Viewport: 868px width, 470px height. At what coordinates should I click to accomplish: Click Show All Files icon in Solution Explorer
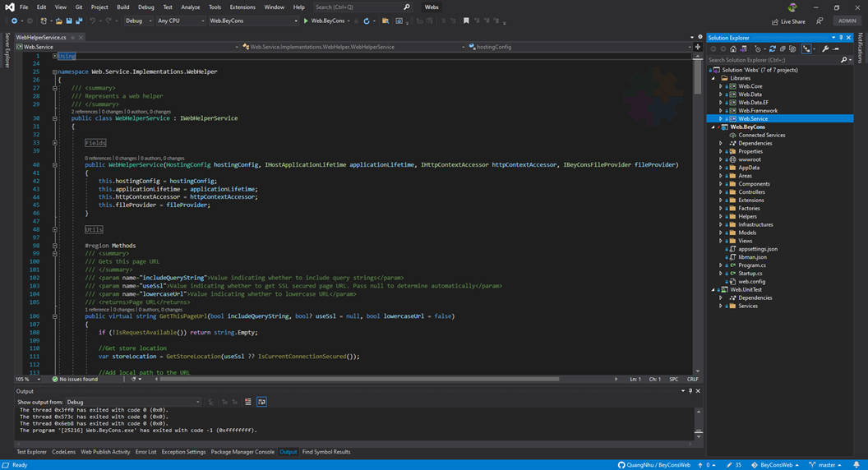pos(792,49)
